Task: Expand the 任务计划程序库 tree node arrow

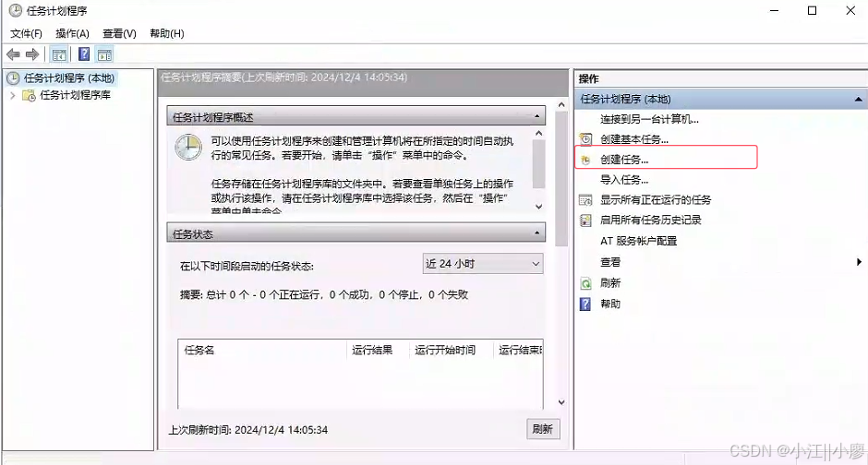Action: point(13,95)
